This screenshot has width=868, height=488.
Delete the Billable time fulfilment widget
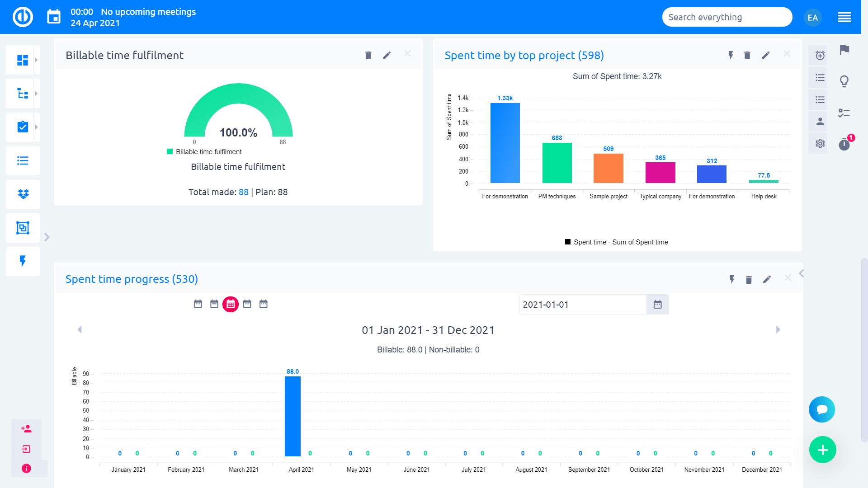pos(368,55)
